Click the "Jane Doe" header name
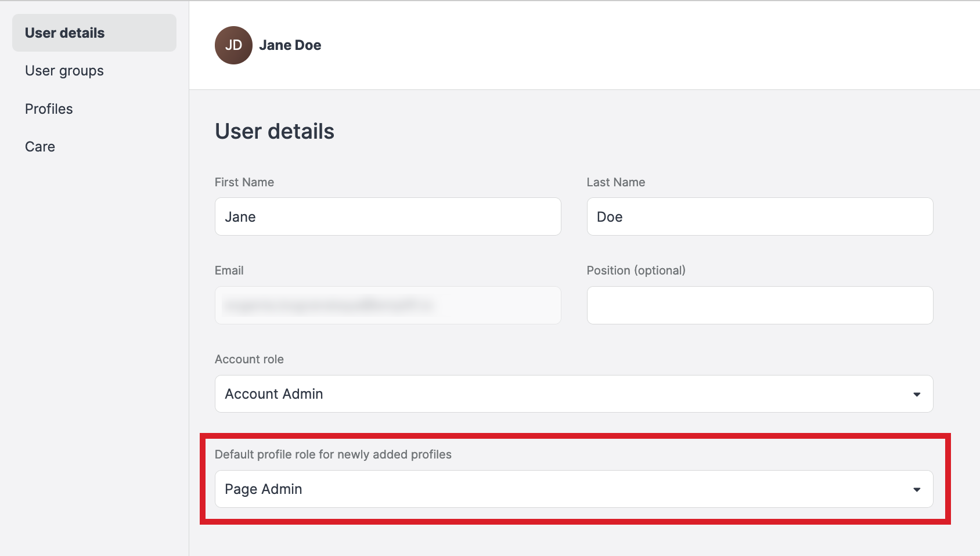The width and height of the screenshot is (980, 556). coord(290,45)
